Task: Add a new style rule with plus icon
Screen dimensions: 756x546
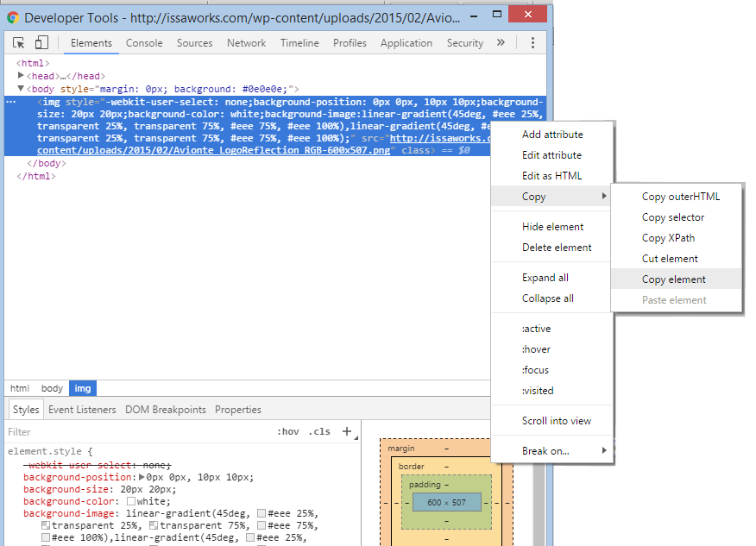Action: coord(347,431)
